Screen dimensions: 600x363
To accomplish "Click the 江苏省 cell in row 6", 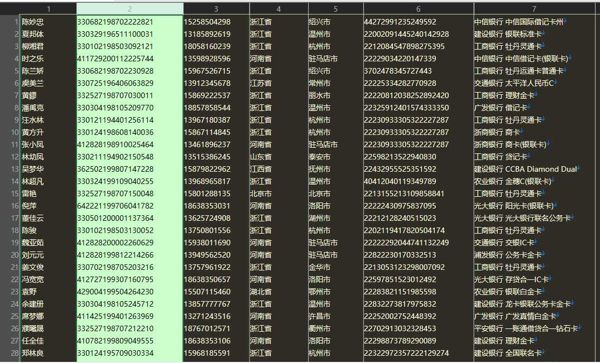I will click(x=279, y=83).
